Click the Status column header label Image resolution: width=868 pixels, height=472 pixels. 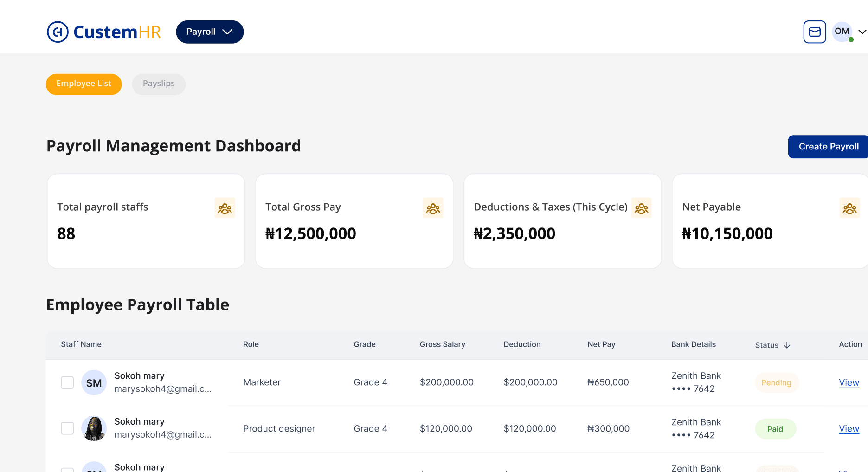click(x=767, y=345)
